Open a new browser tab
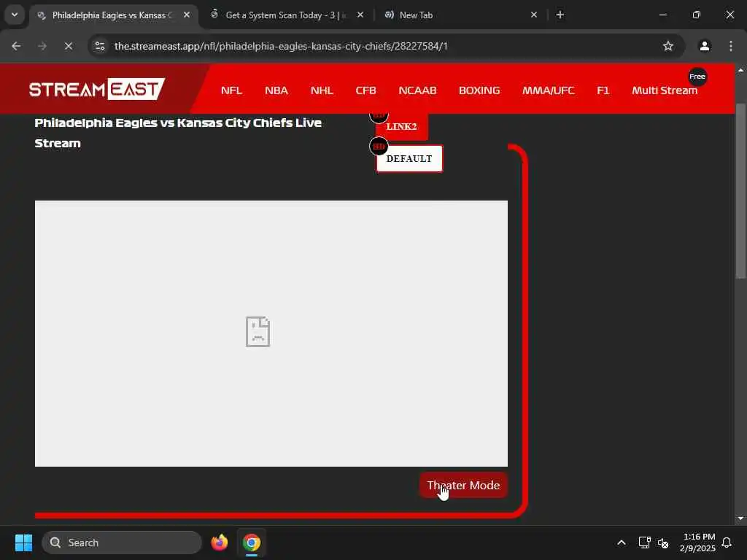Image resolution: width=747 pixels, height=560 pixels. [x=560, y=15]
